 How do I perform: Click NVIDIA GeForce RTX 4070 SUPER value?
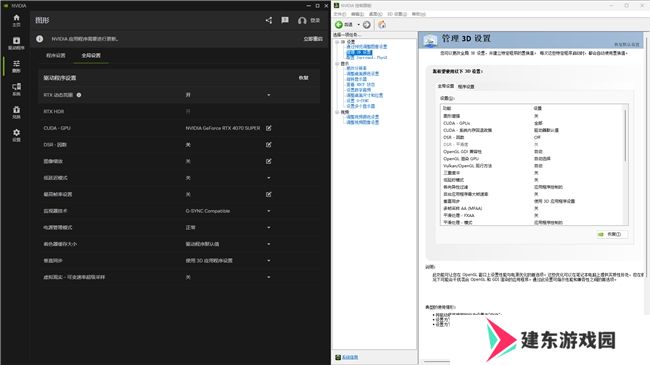[x=223, y=128]
